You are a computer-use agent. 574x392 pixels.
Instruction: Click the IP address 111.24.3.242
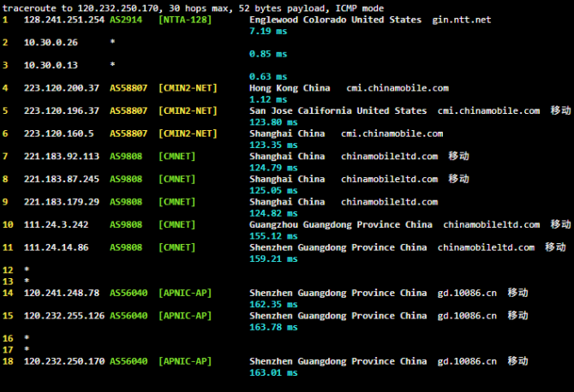pyautogui.click(x=56, y=225)
